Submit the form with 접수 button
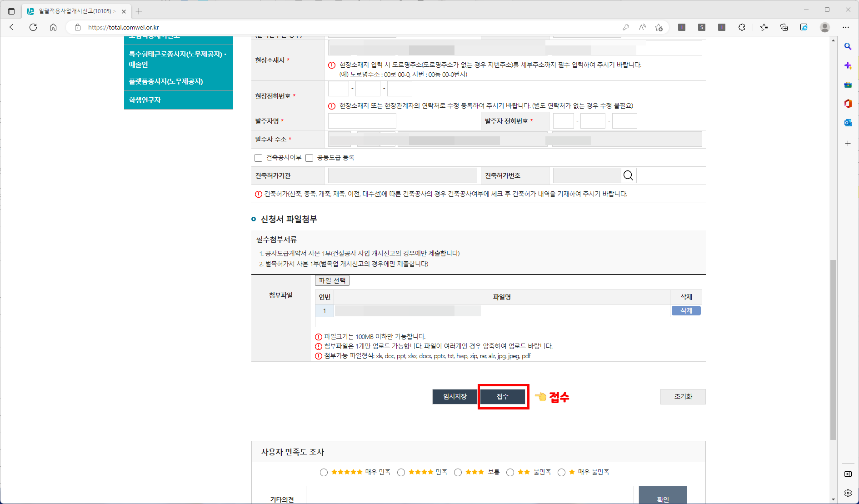Screen dimensions: 859x504 tap(503, 396)
